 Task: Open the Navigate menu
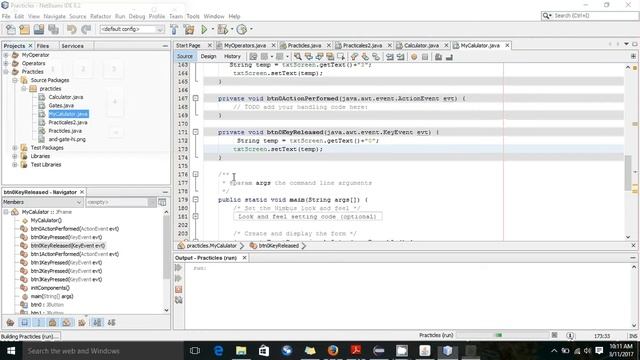[55, 16]
